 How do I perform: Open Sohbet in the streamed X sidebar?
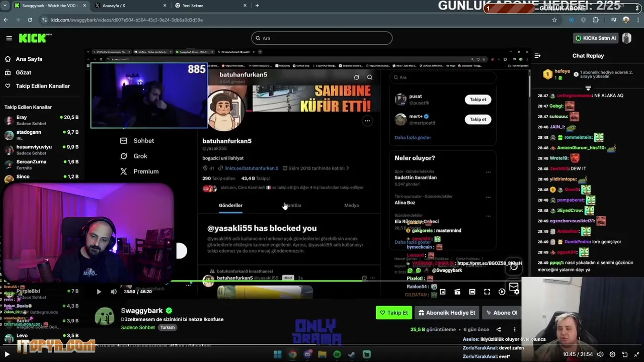(x=137, y=141)
